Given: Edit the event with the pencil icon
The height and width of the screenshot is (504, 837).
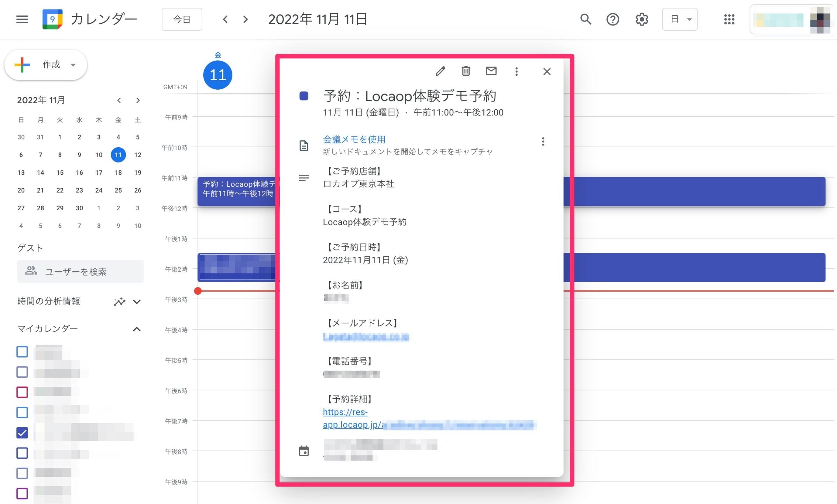Looking at the screenshot, I should [440, 71].
